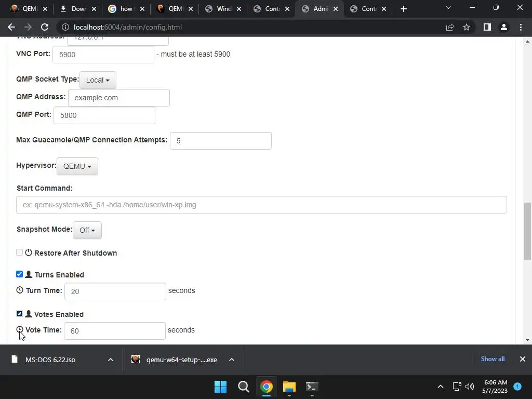Click the Turn Time clock icon
Image resolution: width=532 pixels, height=399 pixels.
(x=20, y=290)
